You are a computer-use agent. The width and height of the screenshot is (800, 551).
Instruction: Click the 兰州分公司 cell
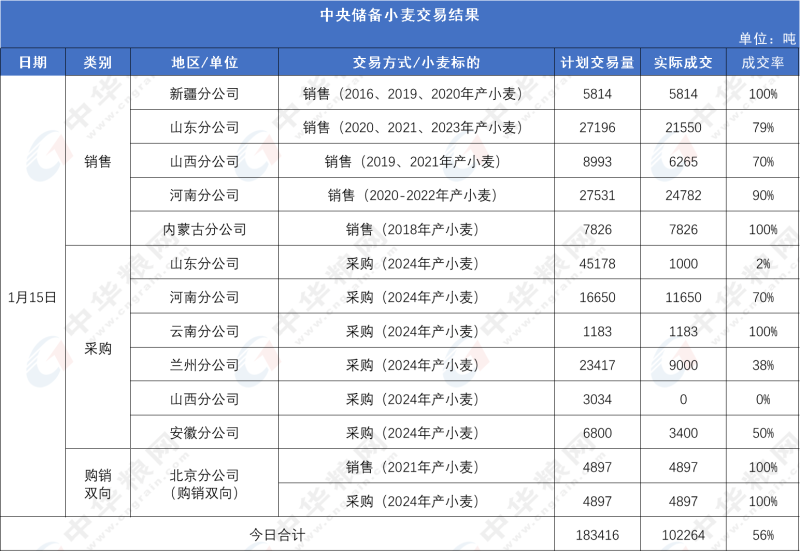pyautogui.click(x=204, y=365)
